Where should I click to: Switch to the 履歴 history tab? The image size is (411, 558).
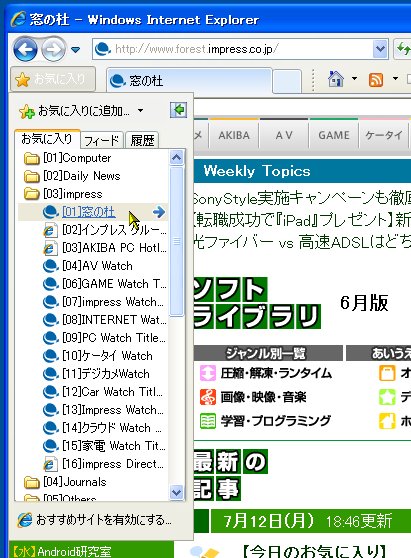pos(142,140)
